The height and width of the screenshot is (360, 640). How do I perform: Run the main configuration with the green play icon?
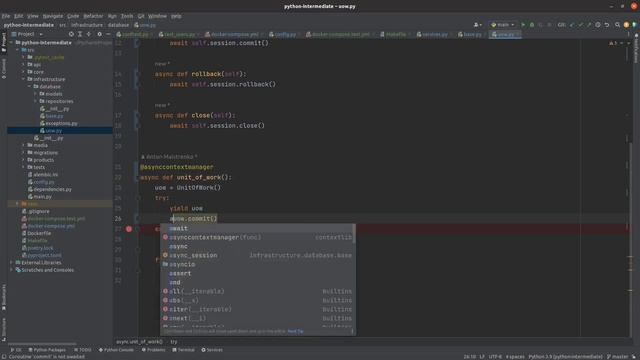523,25
